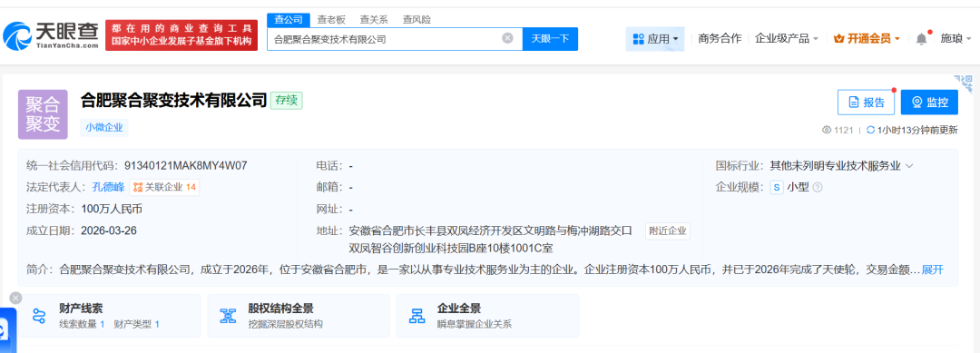Click the related-company icon beside 关联企业

(137, 187)
